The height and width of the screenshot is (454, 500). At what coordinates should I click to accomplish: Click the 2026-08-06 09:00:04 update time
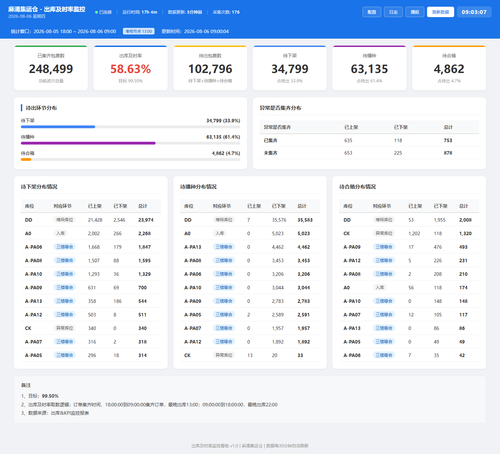click(x=206, y=31)
